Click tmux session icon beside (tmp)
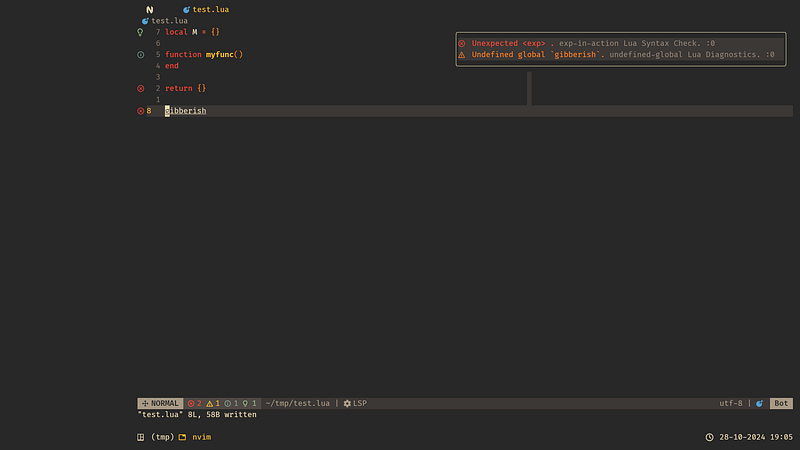This screenshot has height=450, width=800. pos(141,437)
